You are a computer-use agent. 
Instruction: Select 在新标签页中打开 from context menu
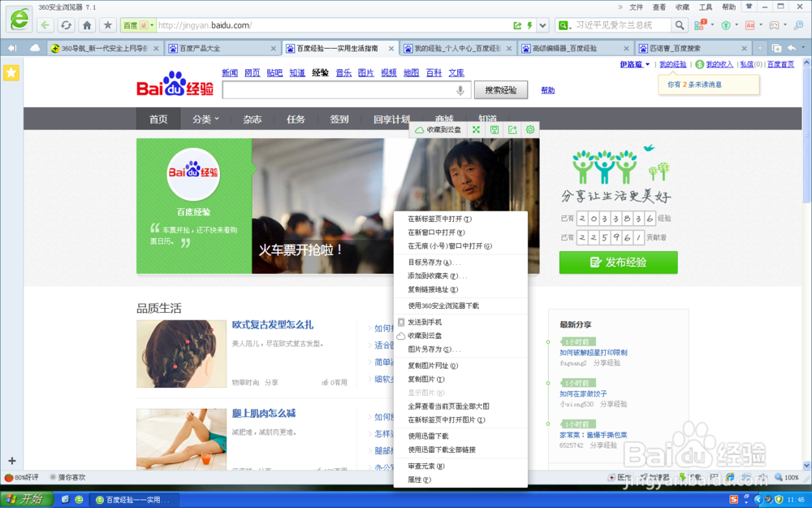tap(460, 219)
